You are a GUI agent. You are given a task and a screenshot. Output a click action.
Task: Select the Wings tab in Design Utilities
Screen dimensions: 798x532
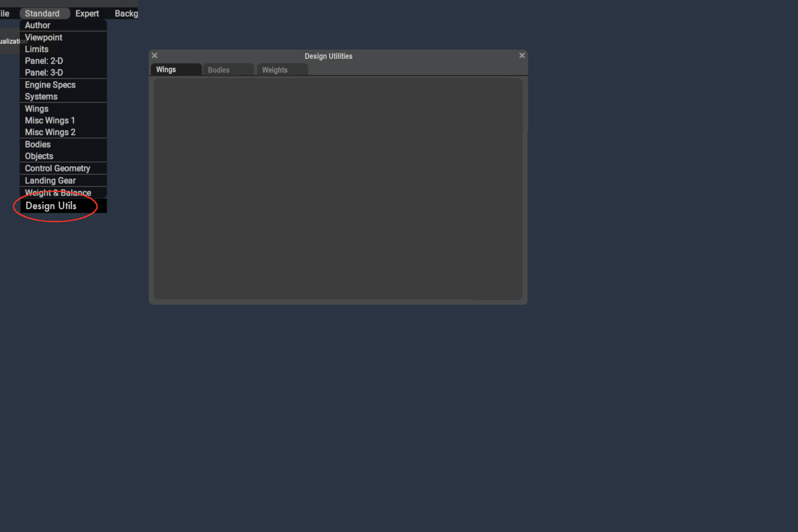(167, 70)
